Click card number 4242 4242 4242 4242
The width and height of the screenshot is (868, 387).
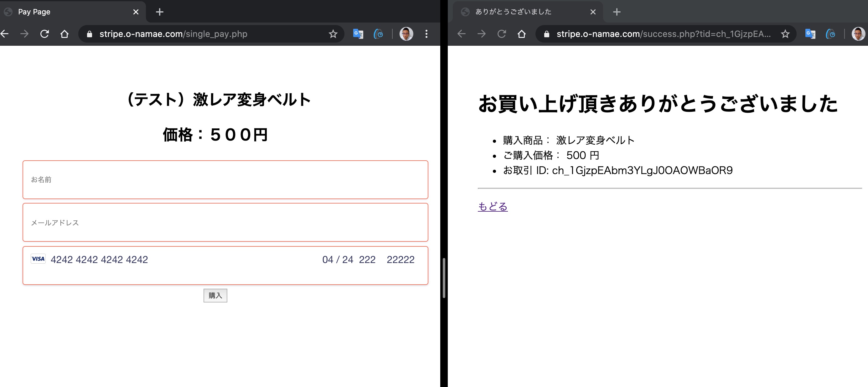pos(99,259)
